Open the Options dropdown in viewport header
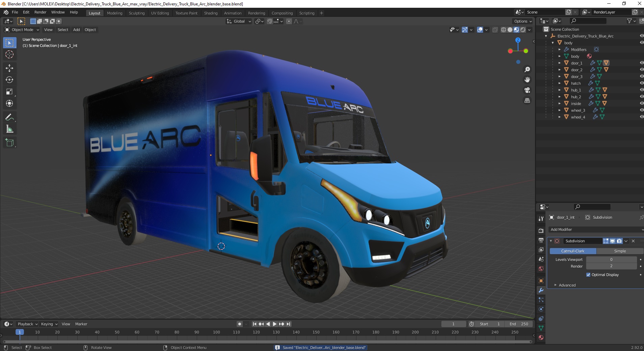The height and width of the screenshot is (351, 644). tap(523, 21)
